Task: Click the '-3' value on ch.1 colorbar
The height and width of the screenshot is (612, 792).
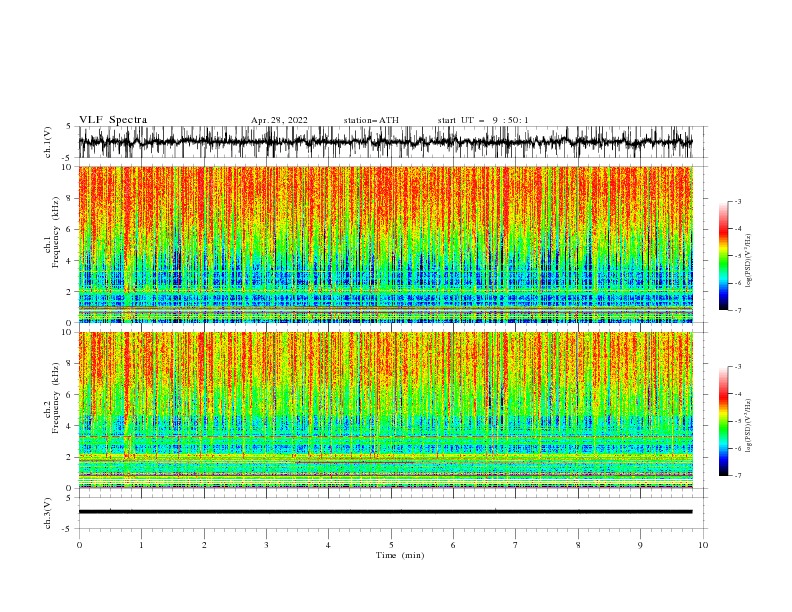Action: (737, 201)
